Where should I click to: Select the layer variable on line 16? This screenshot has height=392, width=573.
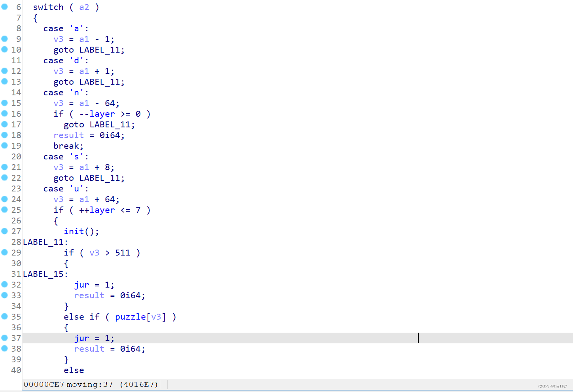pos(102,114)
